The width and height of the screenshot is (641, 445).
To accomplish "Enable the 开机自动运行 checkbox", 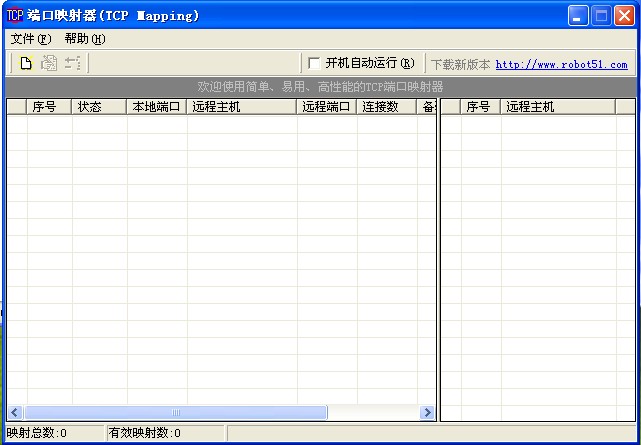I will [314, 63].
